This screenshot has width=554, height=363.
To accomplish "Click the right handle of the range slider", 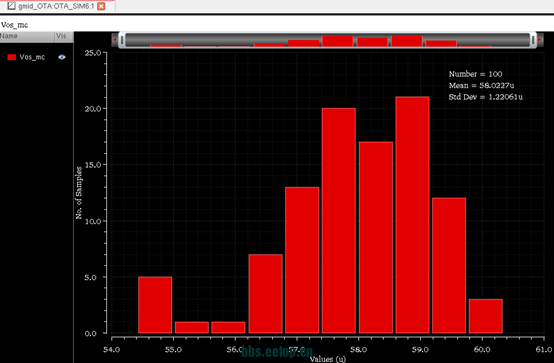I will [533, 40].
